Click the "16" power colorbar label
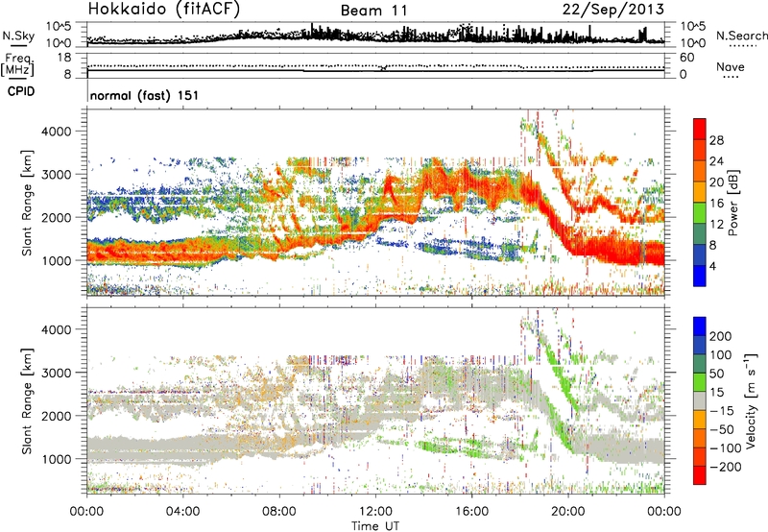 tap(716, 204)
